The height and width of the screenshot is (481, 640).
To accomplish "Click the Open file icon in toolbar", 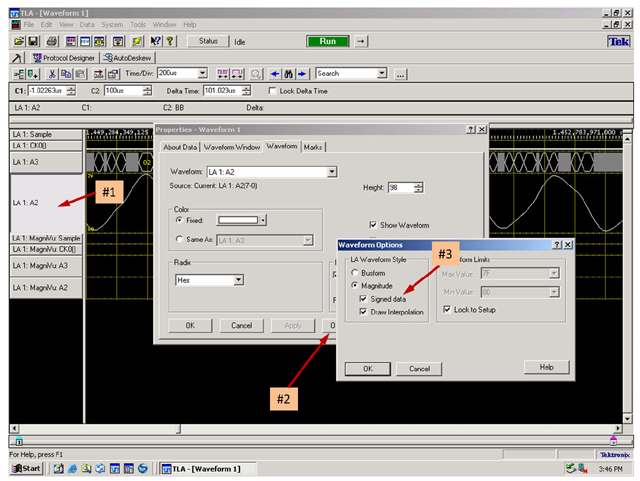I will (18, 41).
